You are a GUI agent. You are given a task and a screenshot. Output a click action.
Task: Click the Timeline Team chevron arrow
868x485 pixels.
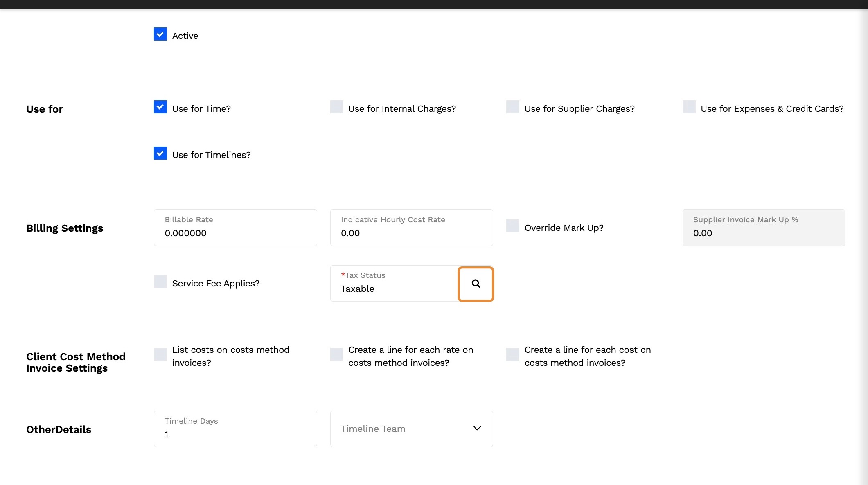(477, 428)
